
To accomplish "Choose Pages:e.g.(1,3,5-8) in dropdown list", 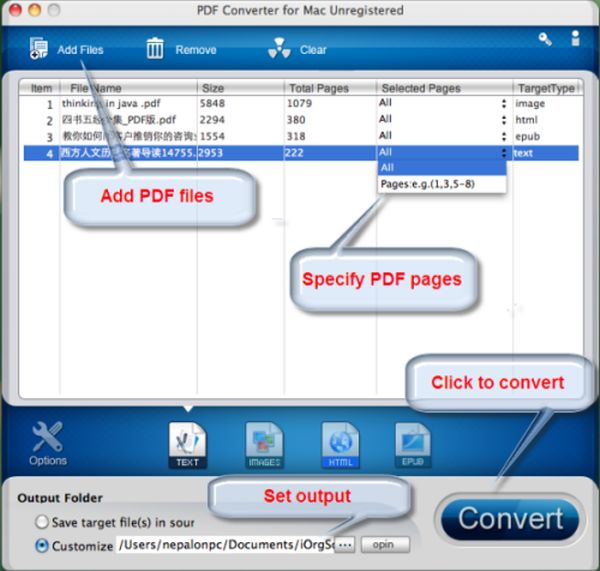I will click(442, 184).
